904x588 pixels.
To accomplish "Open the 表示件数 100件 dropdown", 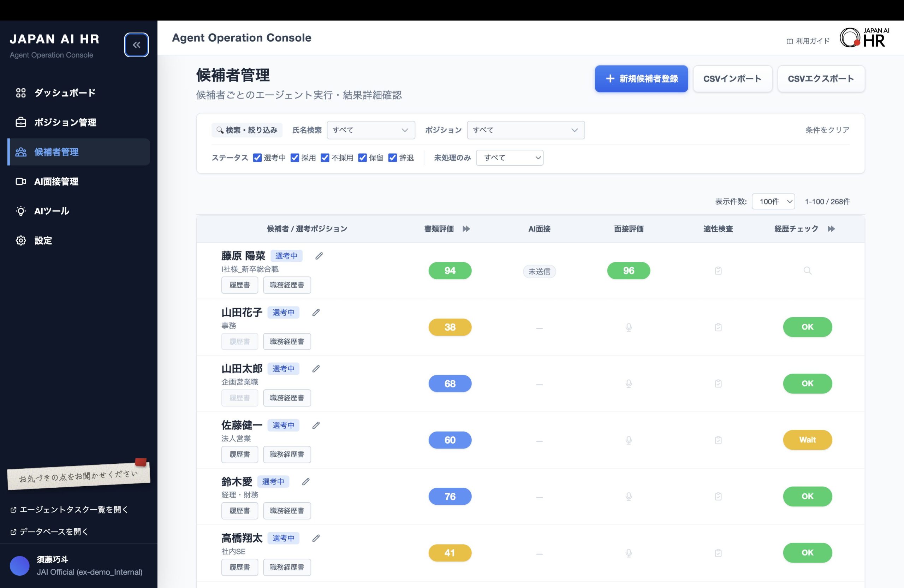I will pyautogui.click(x=773, y=201).
